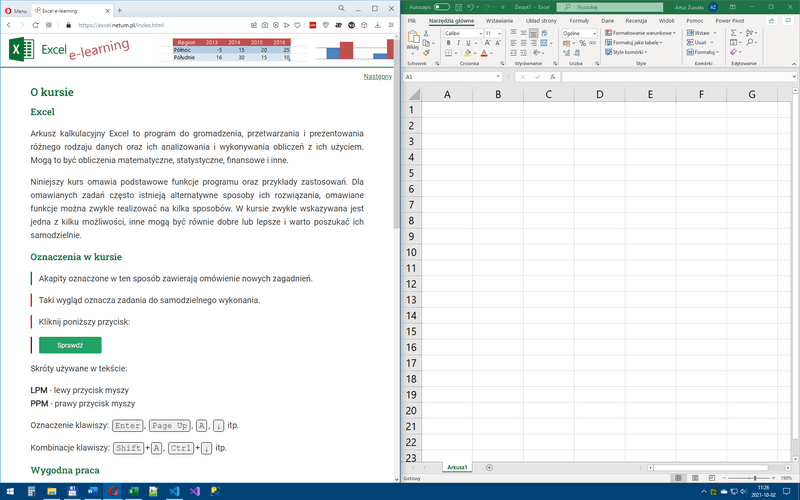Click the Cut scissors icon
Image resolution: width=800 pixels, height=500 pixels.
pyautogui.click(x=426, y=33)
